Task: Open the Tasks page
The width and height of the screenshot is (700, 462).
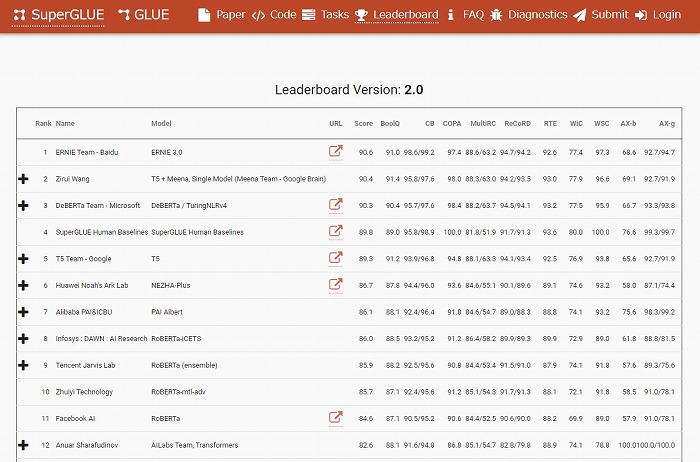Action: click(x=325, y=15)
